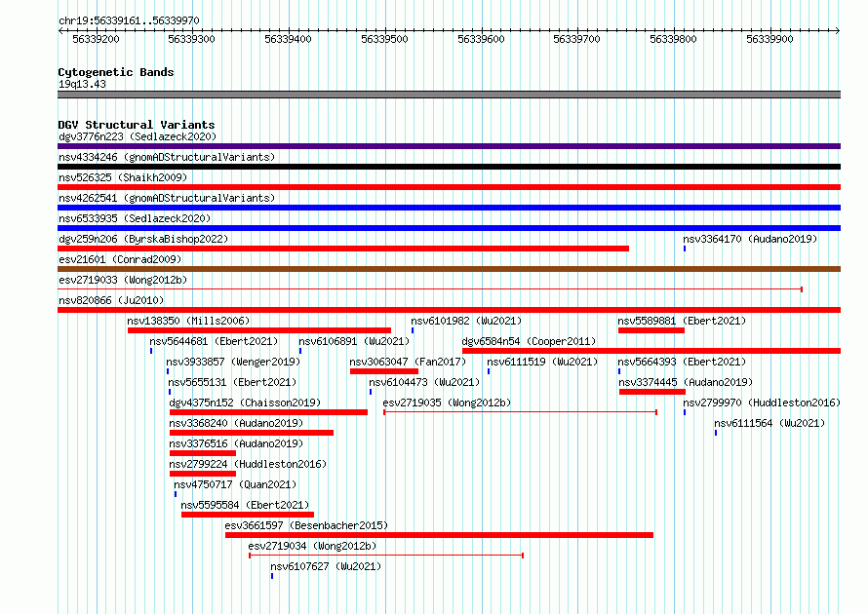Select the nsv4334246 gnomADStructuralVariants label
This screenshot has width=868, height=614.
[167, 157]
